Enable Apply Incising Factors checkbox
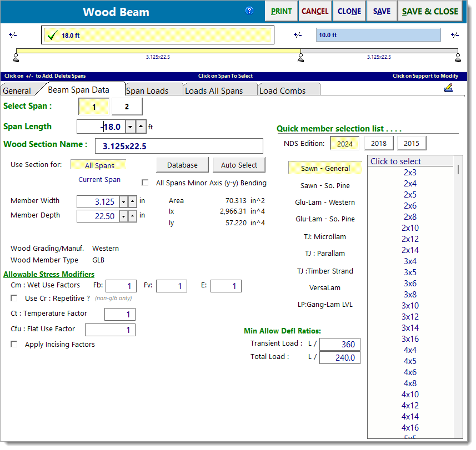Viewport: 476px width, 450px height. [x=14, y=344]
